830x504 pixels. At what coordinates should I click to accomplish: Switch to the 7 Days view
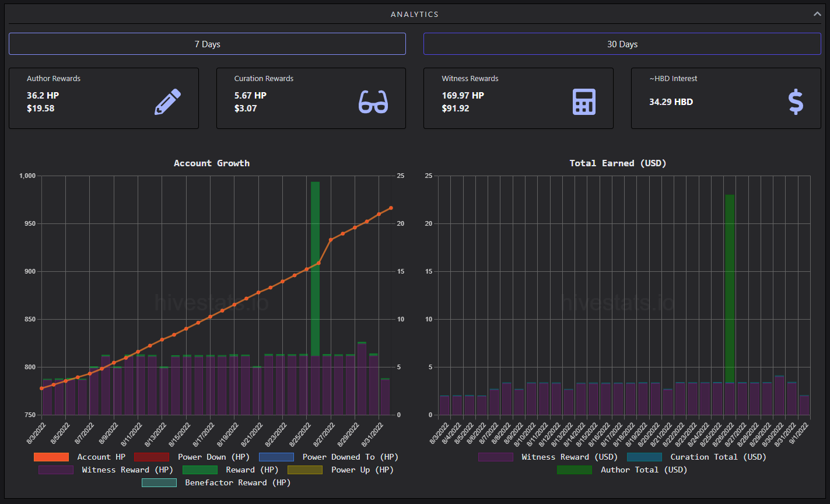207,44
